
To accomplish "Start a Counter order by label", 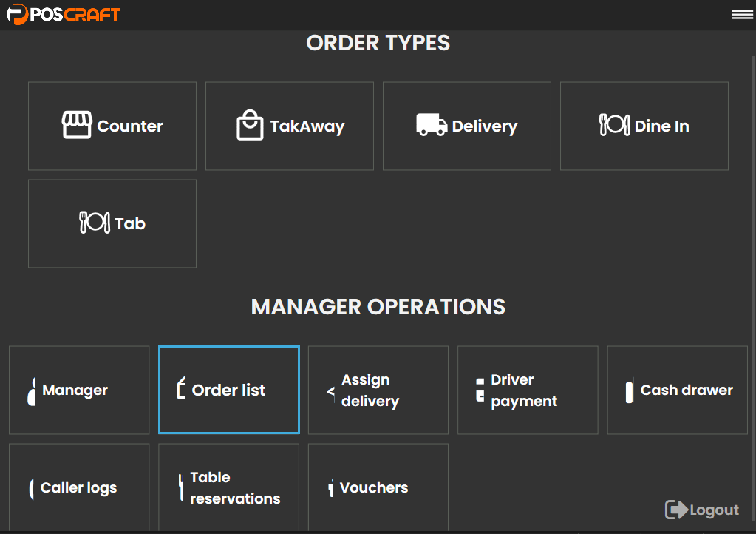I will click(x=130, y=126).
